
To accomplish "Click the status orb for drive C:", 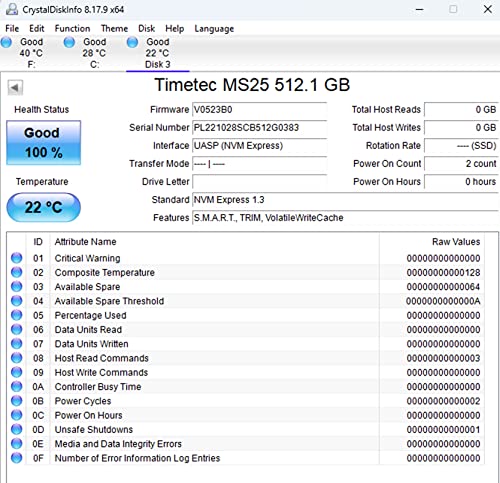I will coord(69,42).
